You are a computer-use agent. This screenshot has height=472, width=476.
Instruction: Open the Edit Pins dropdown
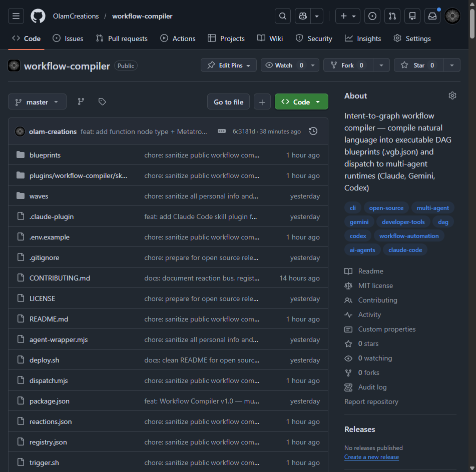point(229,65)
